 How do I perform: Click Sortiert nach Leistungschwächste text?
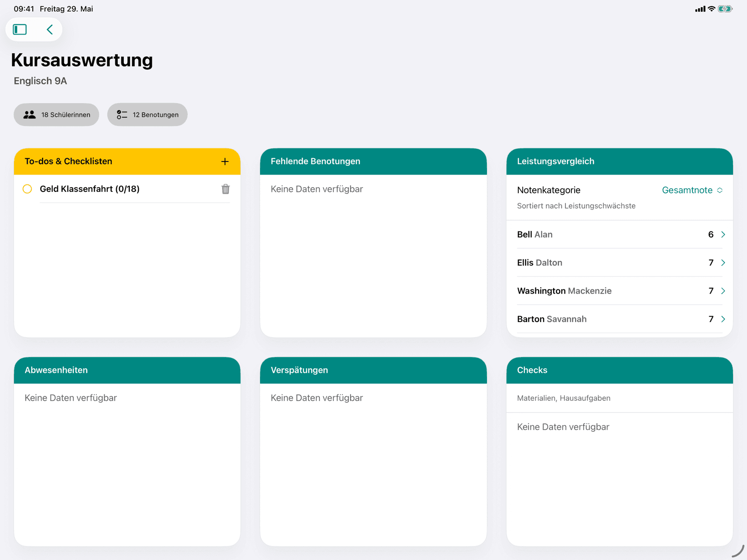coord(576,206)
